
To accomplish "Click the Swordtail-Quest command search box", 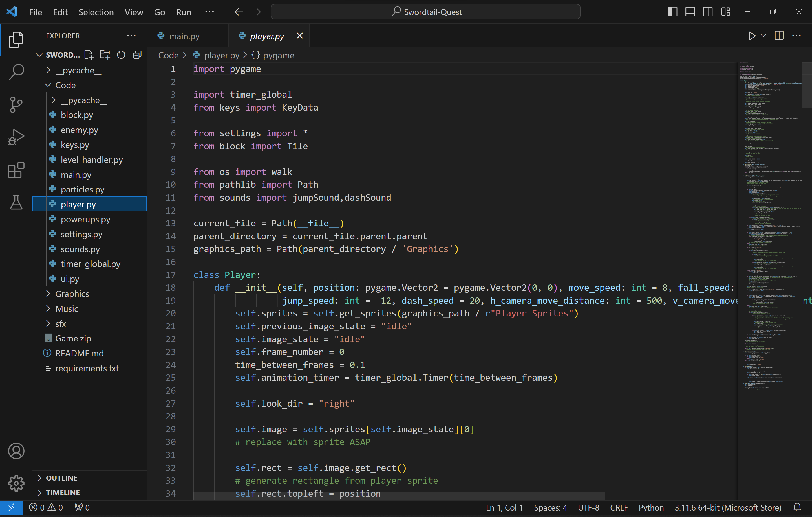I will tap(425, 12).
